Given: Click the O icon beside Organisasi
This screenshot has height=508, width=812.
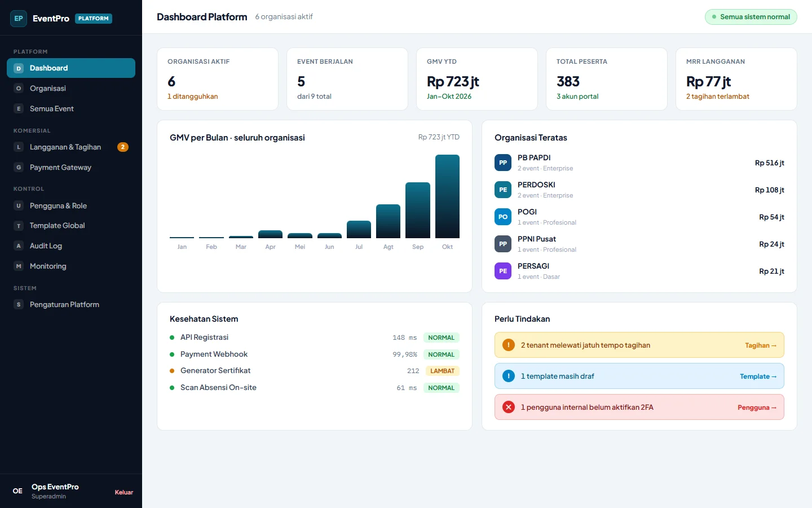Looking at the screenshot, I should 19,89.
